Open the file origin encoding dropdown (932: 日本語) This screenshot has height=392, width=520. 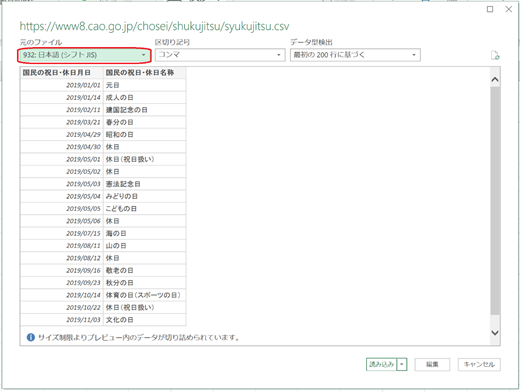84,55
